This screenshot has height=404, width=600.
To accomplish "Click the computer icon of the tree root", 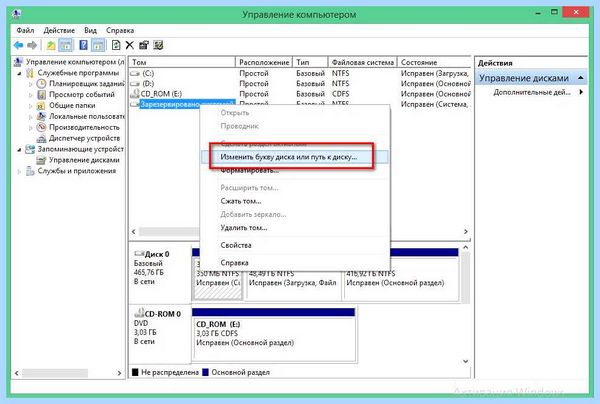I will pyautogui.click(x=18, y=62).
